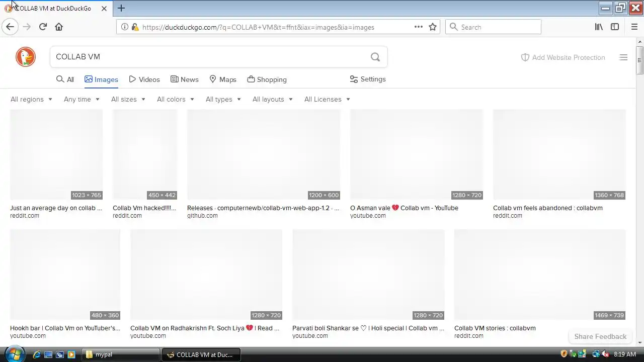Open the Maps tab
The image size is (644, 362).
coord(223,79)
